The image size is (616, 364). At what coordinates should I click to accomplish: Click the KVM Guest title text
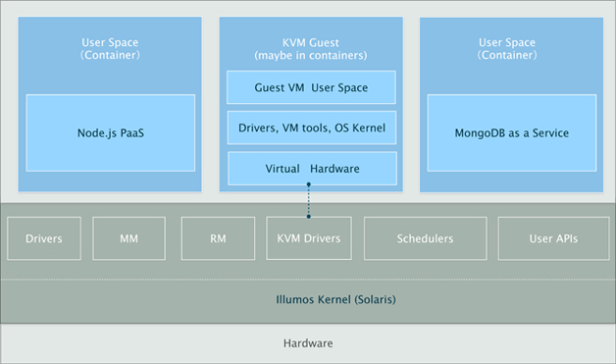click(310, 42)
